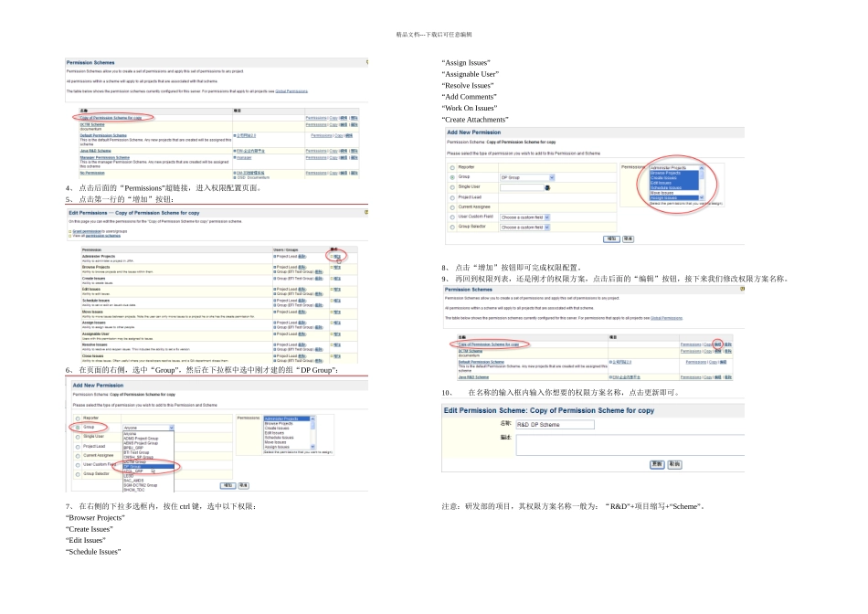Select Schedule Issues in list below step 6

(x=287, y=438)
